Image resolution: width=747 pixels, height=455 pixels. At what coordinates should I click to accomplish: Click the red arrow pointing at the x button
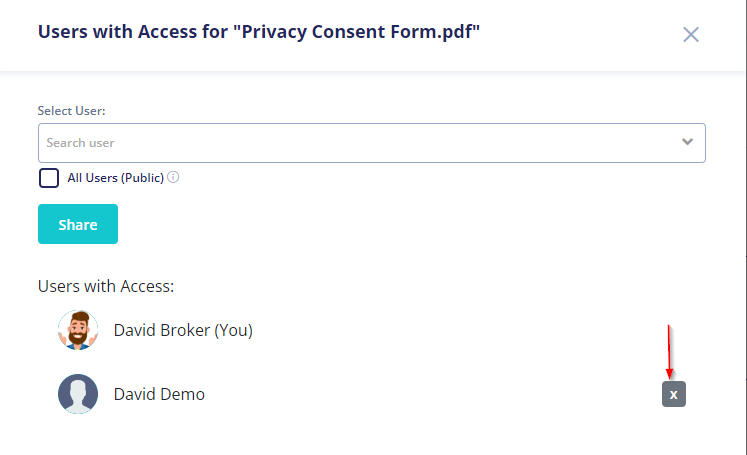tap(669, 353)
